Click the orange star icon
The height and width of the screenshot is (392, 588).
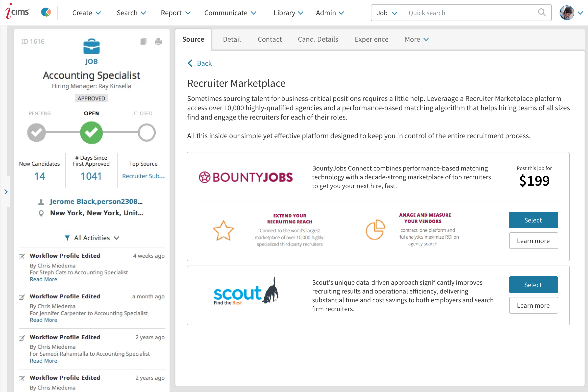pos(223,230)
